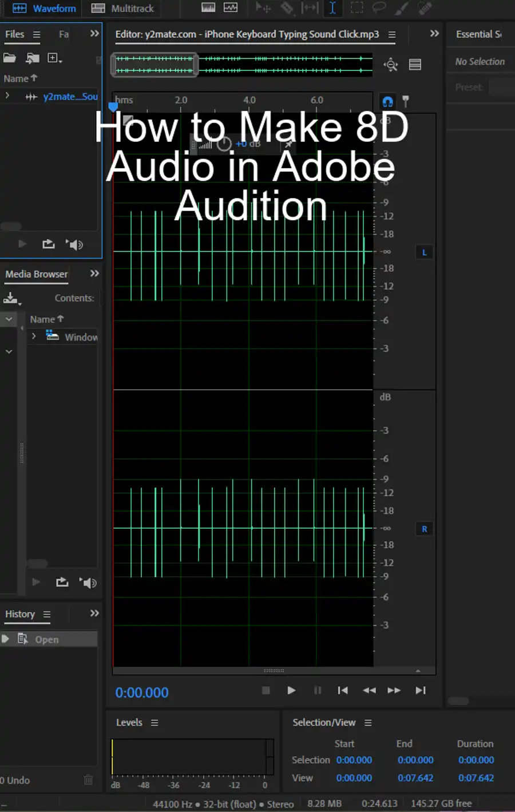
Task: Open the Media Browser shortcuts dropdown
Action: (11, 298)
